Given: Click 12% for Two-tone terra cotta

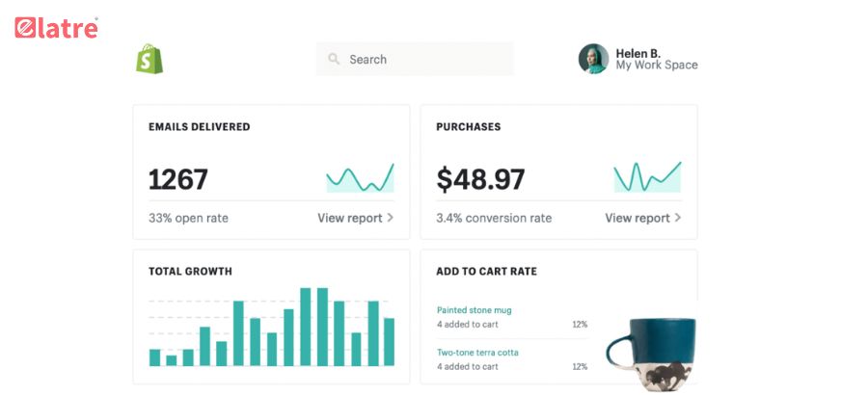Looking at the screenshot, I should coord(580,366).
